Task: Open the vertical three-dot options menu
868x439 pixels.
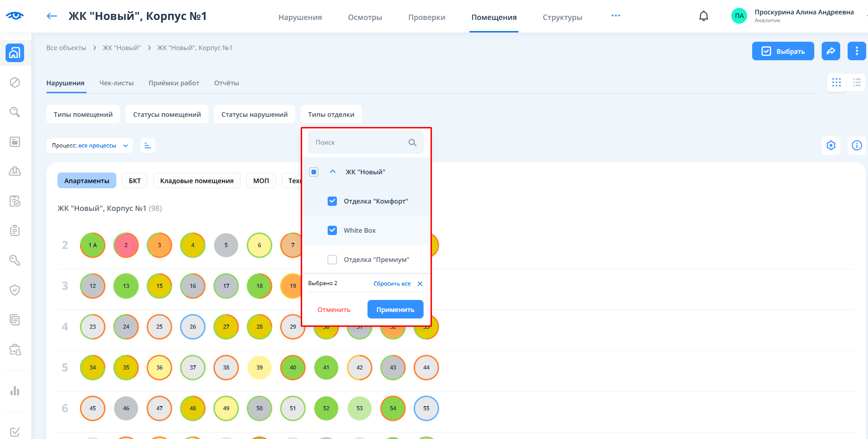Action: coord(856,51)
